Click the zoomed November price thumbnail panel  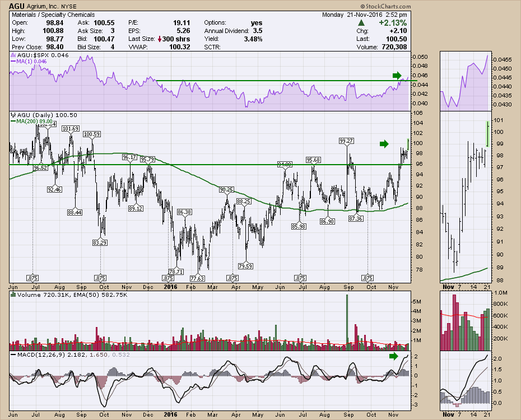click(466, 196)
